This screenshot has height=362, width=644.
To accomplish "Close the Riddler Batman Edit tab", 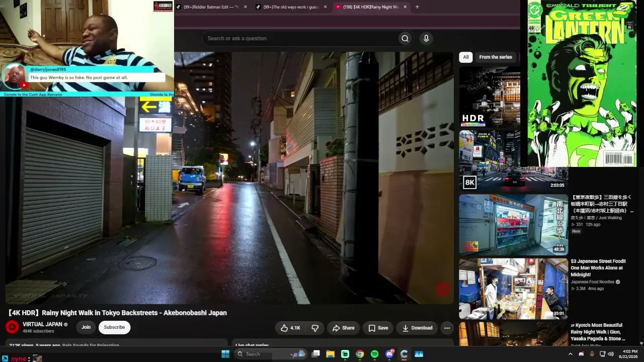I will click(x=246, y=7).
